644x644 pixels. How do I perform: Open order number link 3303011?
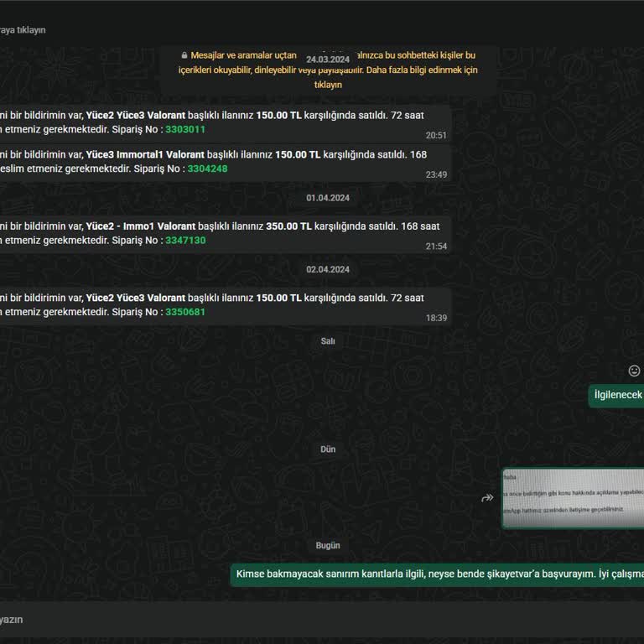coord(185,129)
